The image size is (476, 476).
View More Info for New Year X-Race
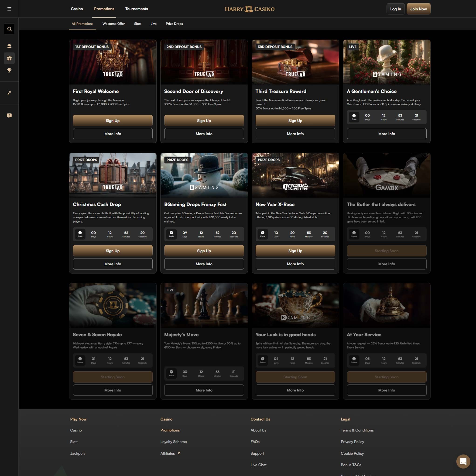[295, 264]
